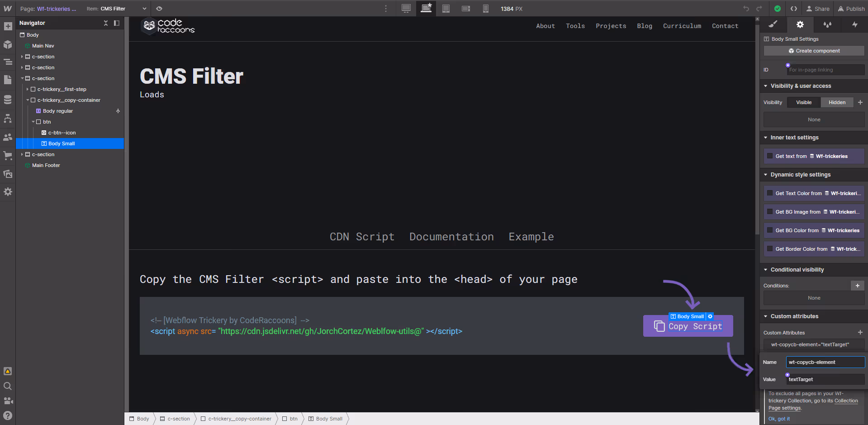
Task: Open the Style Manager drops tab
Action: tap(827, 24)
